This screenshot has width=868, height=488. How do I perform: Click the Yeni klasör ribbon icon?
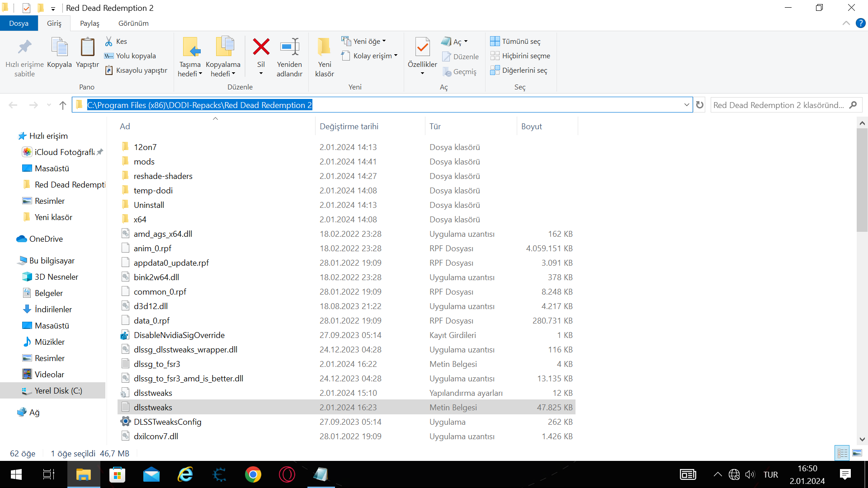pos(324,47)
